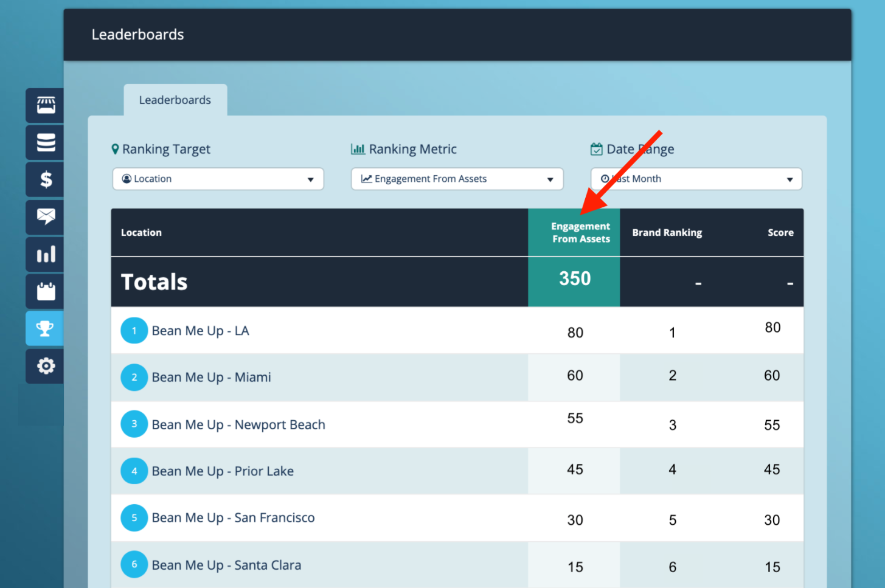Open the gear settings sidebar icon

tap(46, 365)
